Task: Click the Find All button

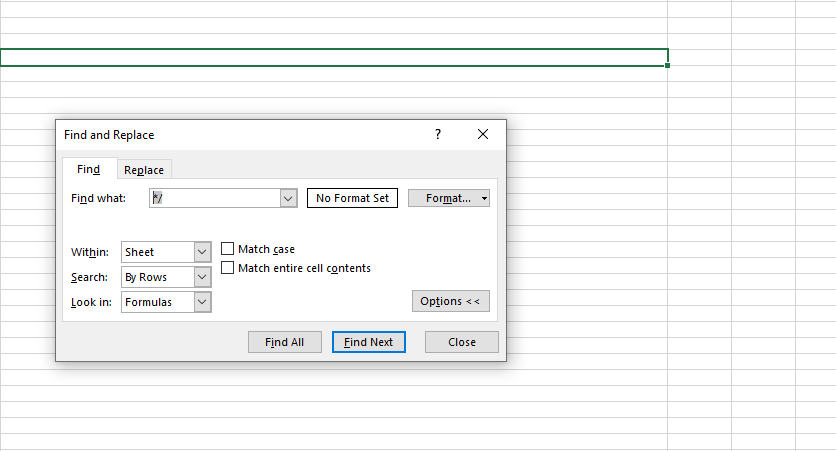Action: [x=284, y=342]
